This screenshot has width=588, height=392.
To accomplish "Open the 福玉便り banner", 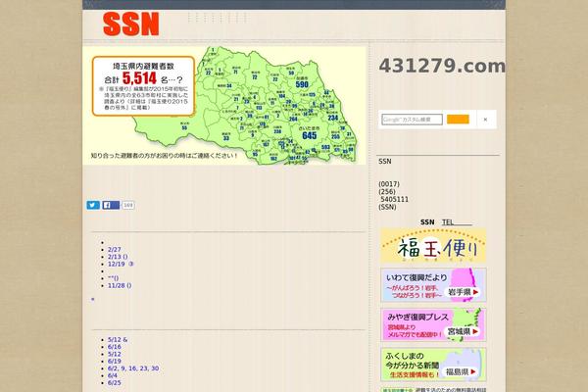I will 433,245.
